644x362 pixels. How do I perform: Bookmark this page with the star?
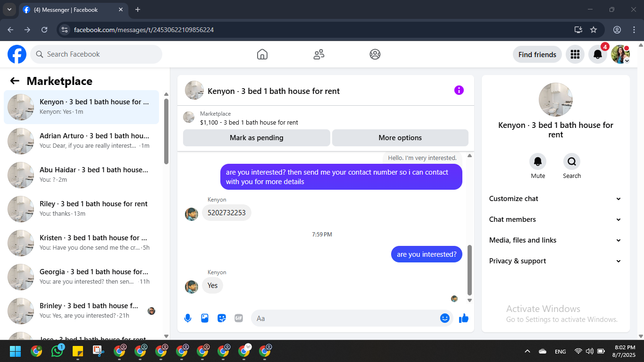point(594,30)
